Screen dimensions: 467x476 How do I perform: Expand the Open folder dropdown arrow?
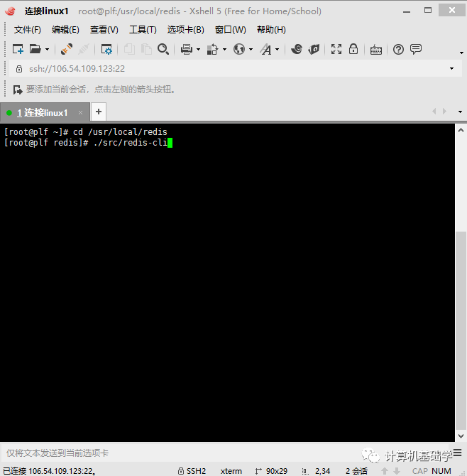[x=47, y=49]
